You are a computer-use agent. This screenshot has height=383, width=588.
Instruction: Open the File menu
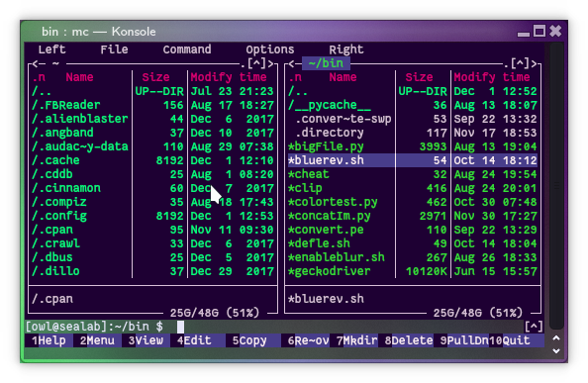click(114, 49)
